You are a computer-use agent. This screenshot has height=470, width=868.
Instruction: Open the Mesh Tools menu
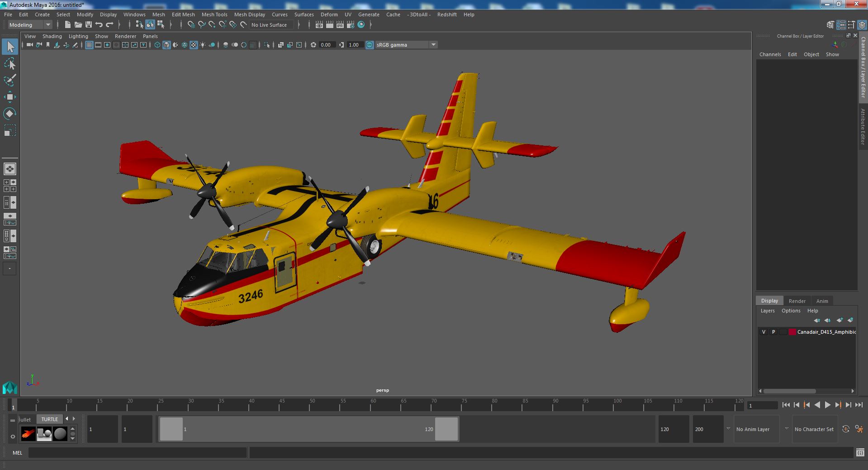(x=214, y=14)
